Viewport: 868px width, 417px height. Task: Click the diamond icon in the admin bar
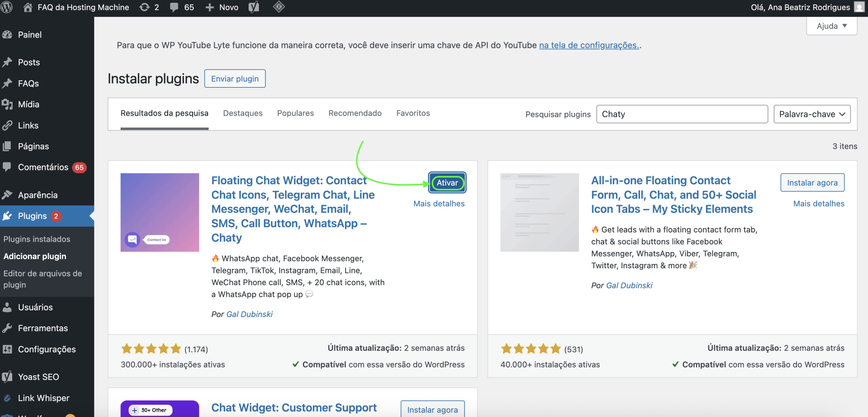click(279, 7)
